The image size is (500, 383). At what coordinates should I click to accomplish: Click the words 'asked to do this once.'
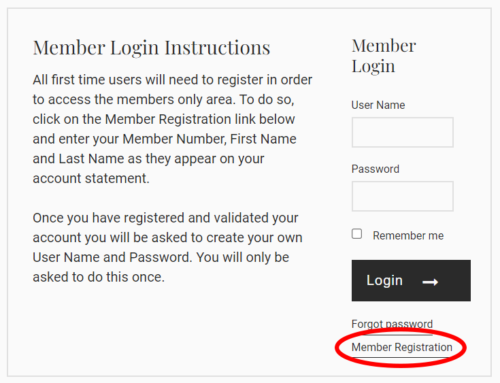point(99,277)
